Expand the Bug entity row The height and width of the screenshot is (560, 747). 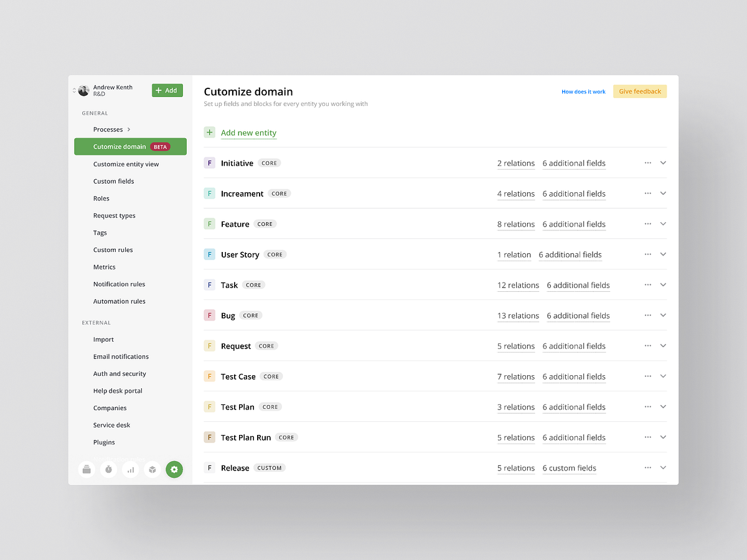663,315
